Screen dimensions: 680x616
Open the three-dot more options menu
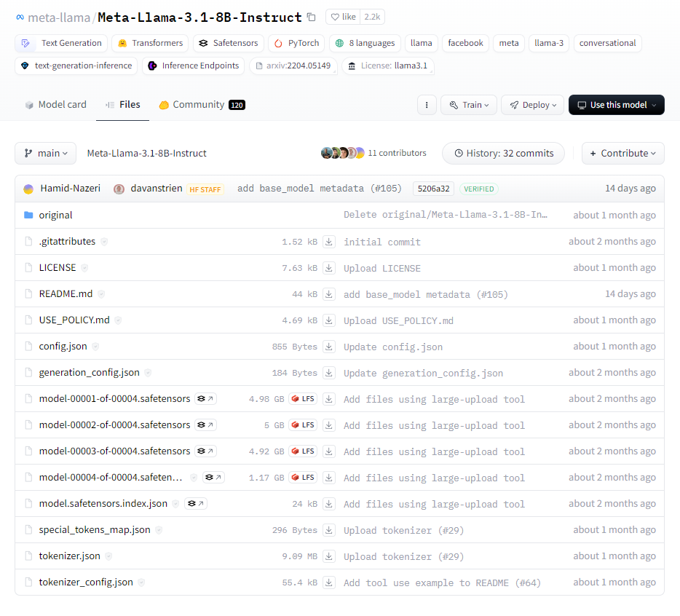click(427, 105)
